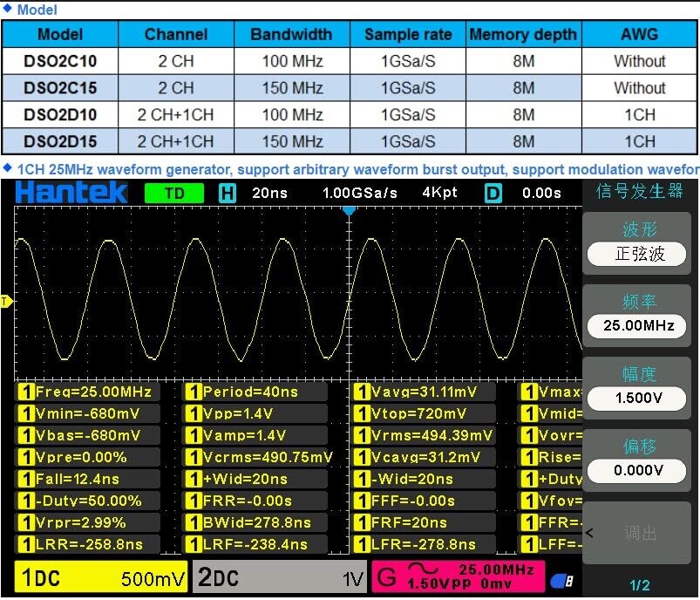
Task: Click the cyan H horizontal timebase icon
Action: [228, 194]
